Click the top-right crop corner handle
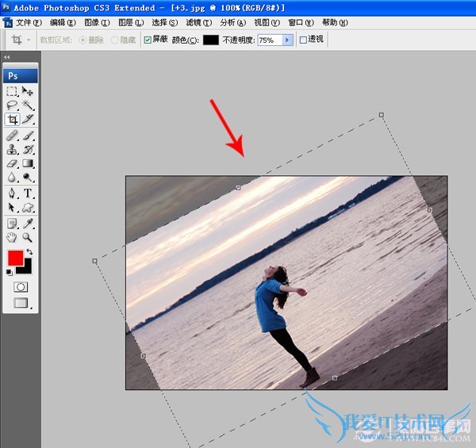The width and height of the screenshot is (476, 448). tap(382, 115)
